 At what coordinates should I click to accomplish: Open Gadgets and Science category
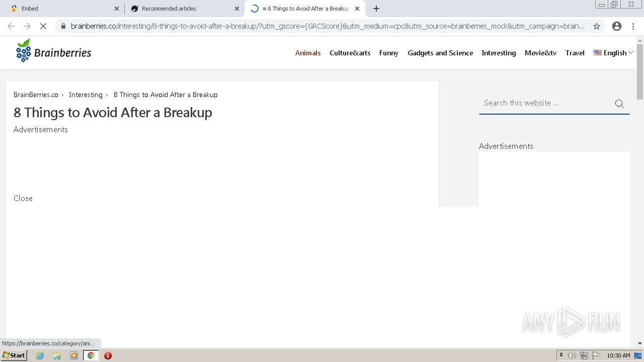440,53
